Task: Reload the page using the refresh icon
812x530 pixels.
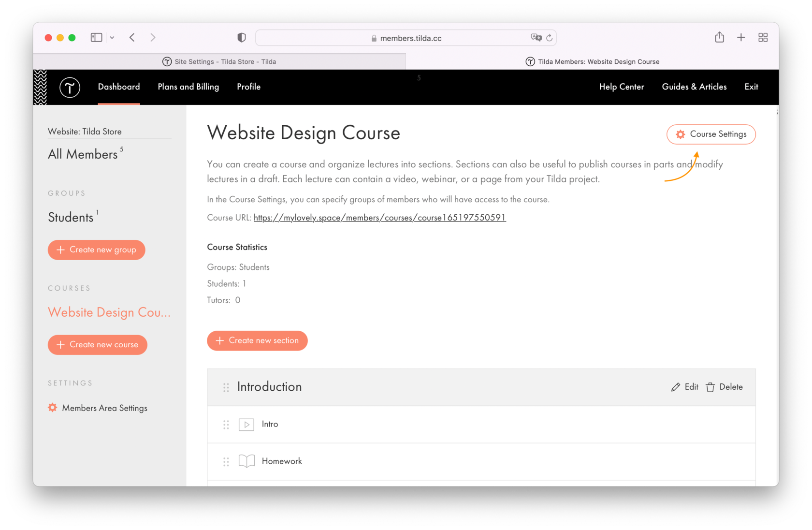Action: pyautogui.click(x=550, y=37)
